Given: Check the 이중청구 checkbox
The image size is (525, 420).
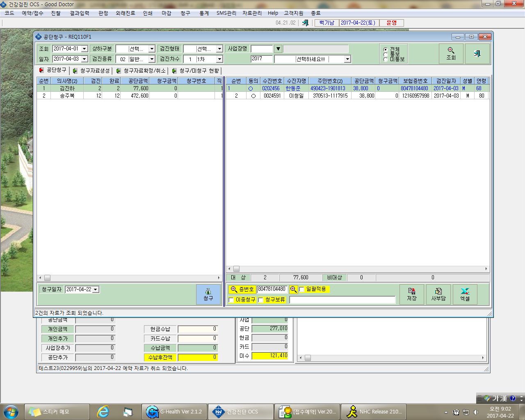Looking at the screenshot, I should (x=231, y=300).
